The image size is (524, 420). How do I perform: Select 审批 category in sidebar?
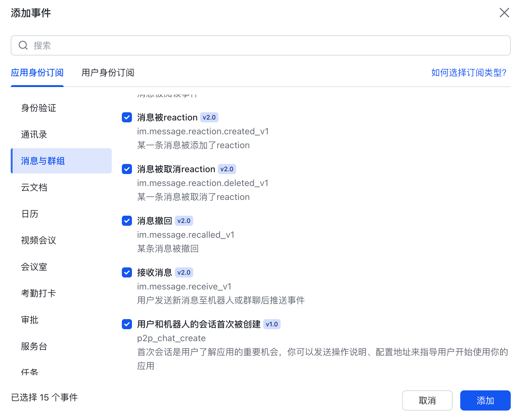click(x=30, y=320)
